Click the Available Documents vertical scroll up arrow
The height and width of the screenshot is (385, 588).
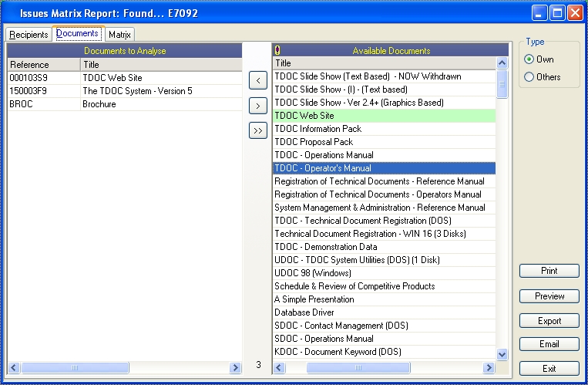pyautogui.click(x=502, y=62)
